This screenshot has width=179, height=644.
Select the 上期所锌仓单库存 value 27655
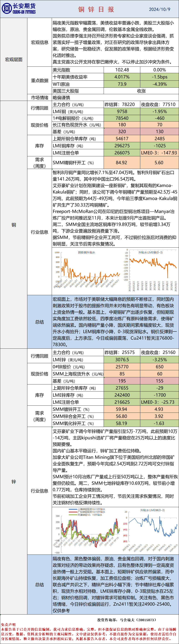tap(122, 388)
